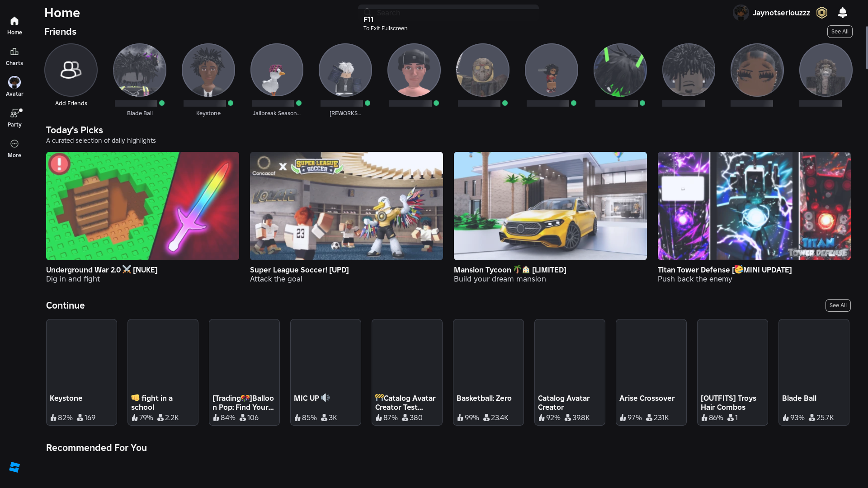
Task: Click the Add Friends circle icon
Action: 71,70
